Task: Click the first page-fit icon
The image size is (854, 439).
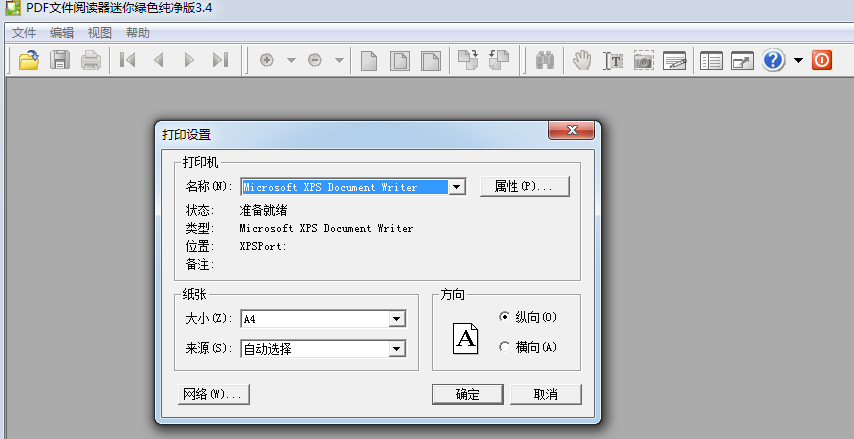Action: [x=369, y=60]
